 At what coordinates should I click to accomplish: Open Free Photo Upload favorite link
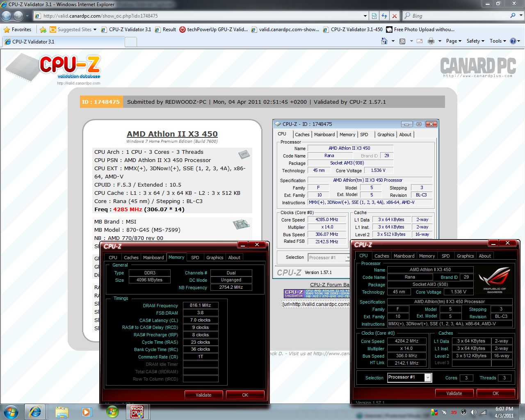pos(420,30)
